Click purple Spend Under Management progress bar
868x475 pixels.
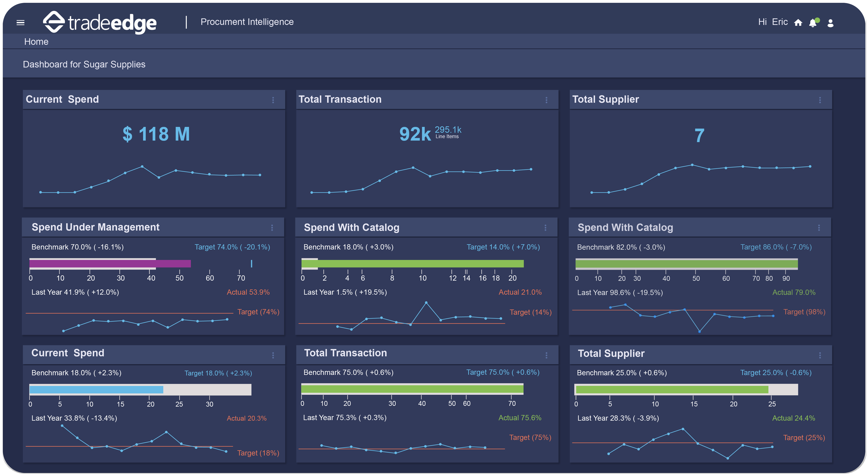click(110, 263)
